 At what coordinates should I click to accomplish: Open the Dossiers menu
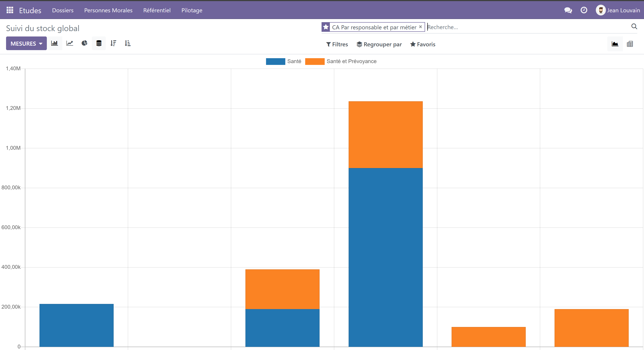coord(63,10)
